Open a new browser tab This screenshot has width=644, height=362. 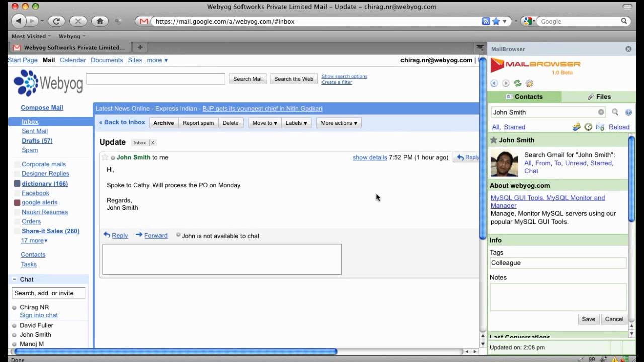pos(140,47)
